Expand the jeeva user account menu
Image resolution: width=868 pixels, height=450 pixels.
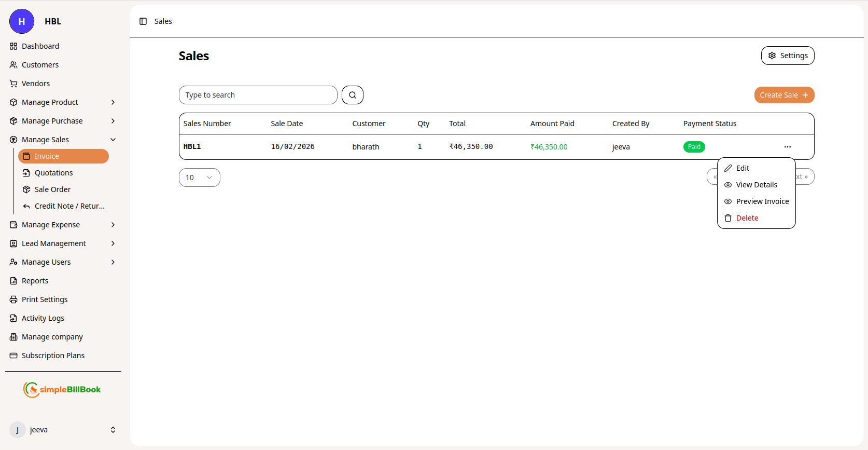pyautogui.click(x=113, y=430)
